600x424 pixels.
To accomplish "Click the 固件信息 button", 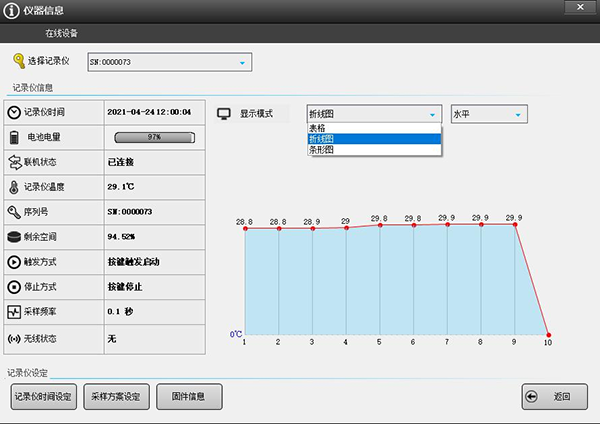I will [x=189, y=397].
